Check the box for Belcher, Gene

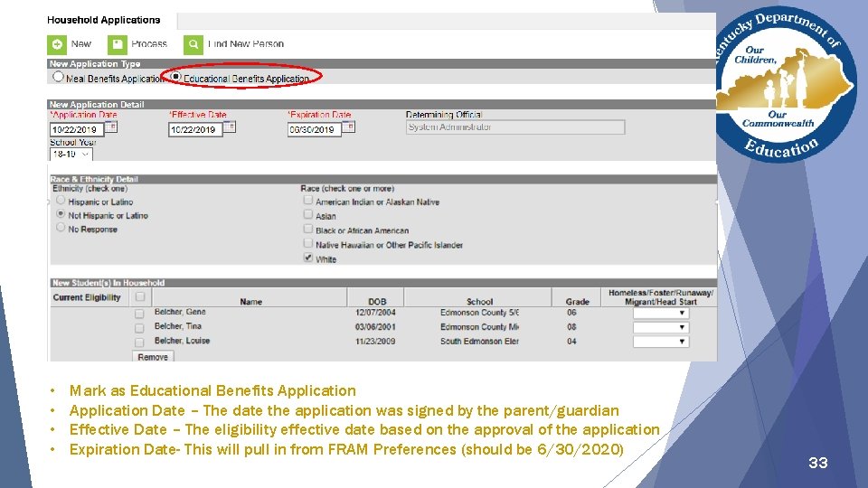139,314
